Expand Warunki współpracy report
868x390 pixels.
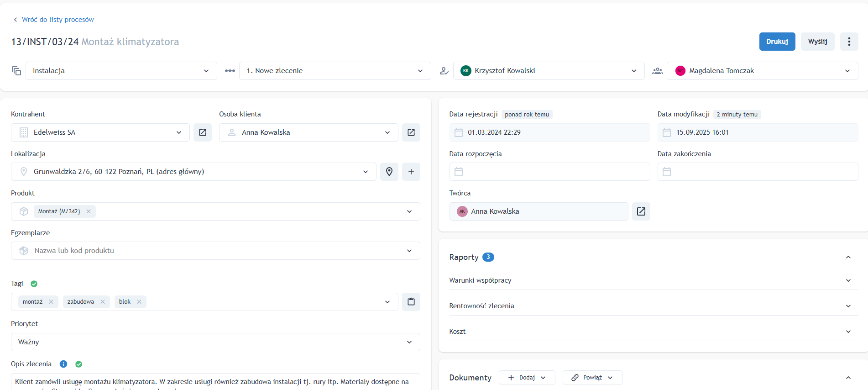coord(653,280)
